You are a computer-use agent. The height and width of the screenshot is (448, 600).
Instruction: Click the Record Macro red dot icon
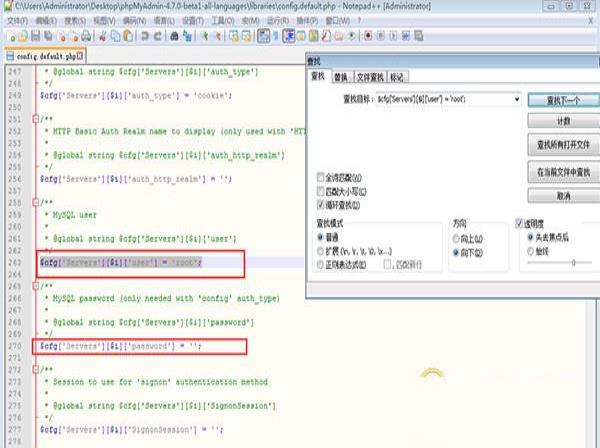tap(368, 36)
